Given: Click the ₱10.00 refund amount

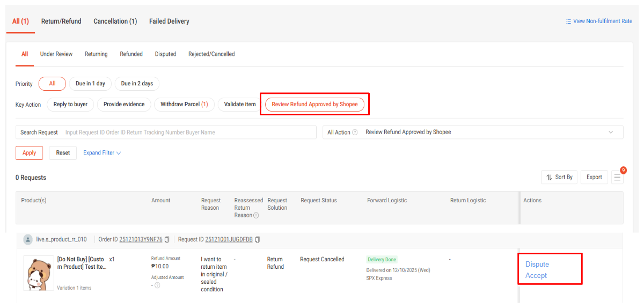Looking at the screenshot, I should pos(160,266).
